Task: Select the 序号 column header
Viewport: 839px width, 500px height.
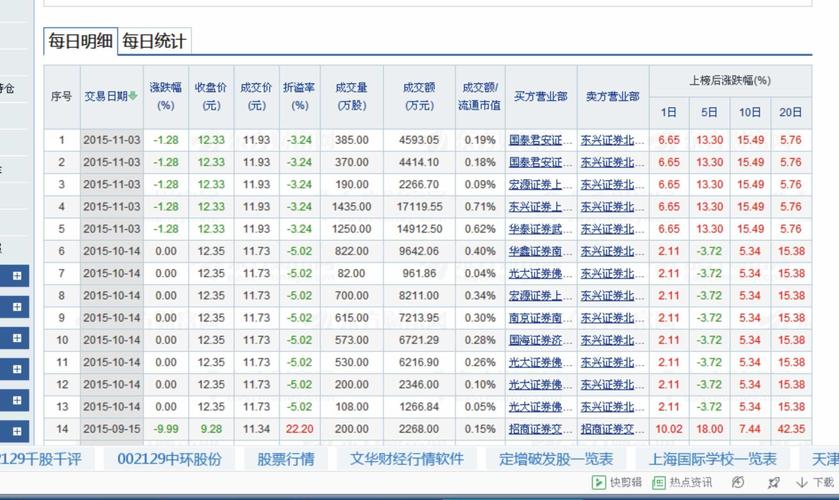Action: pyautogui.click(x=62, y=96)
